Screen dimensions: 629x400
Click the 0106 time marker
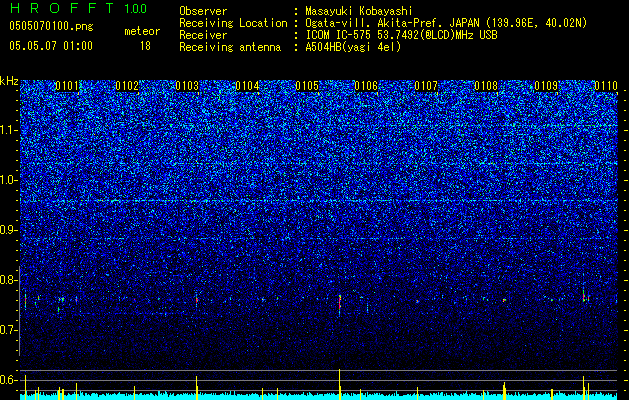click(366, 86)
